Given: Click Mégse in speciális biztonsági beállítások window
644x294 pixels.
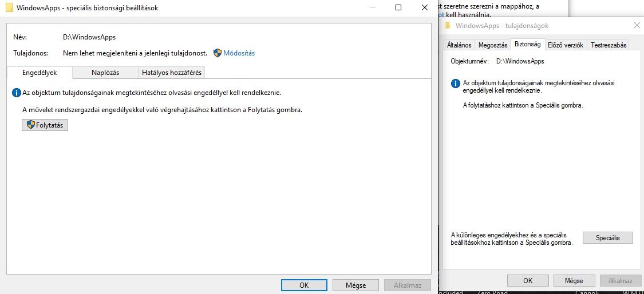Looking at the screenshot, I should click(355, 285).
